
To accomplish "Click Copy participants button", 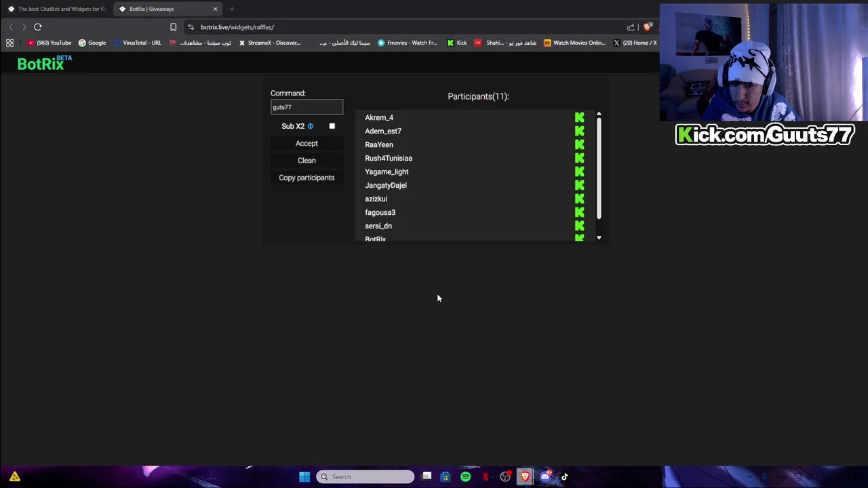I will 307,178.
